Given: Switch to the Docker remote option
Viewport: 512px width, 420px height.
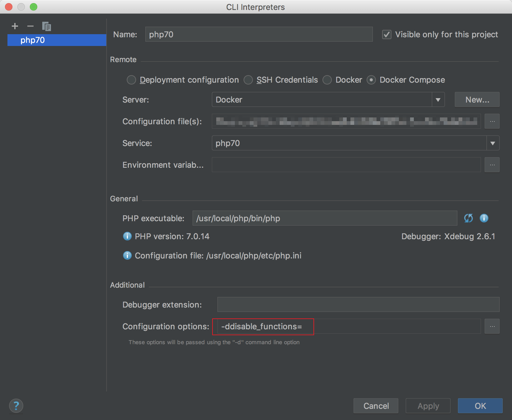Looking at the screenshot, I should click(327, 80).
